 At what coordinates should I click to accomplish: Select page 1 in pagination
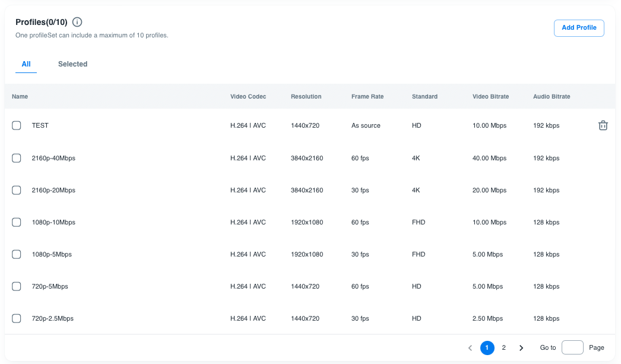point(487,348)
